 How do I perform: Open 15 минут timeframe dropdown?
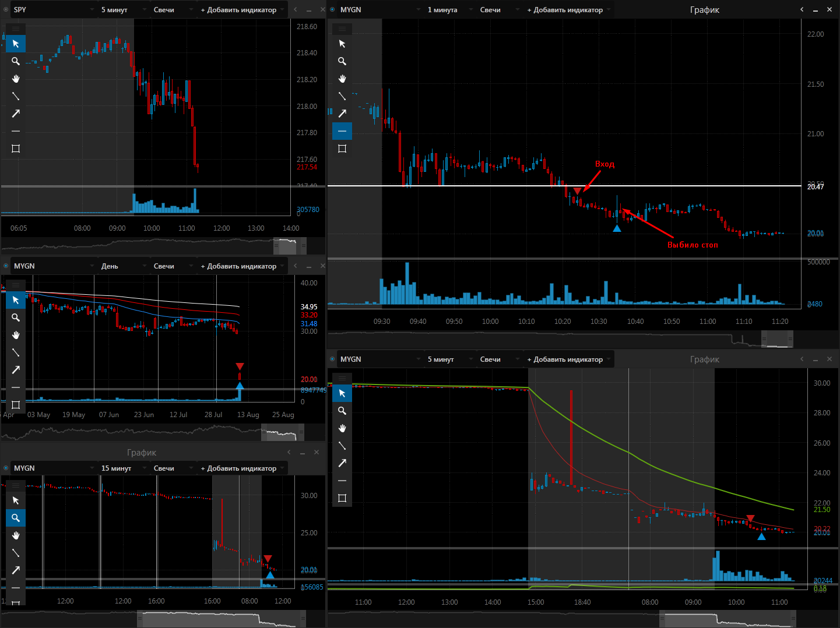(x=124, y=468)
